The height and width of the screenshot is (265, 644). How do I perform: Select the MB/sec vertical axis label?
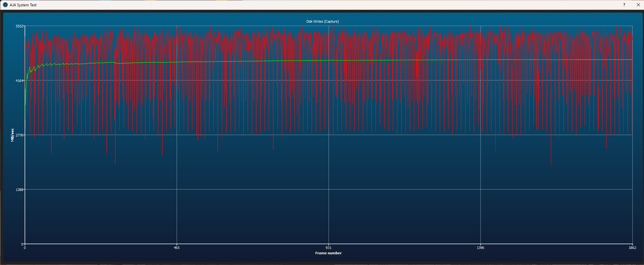point(12,135)
